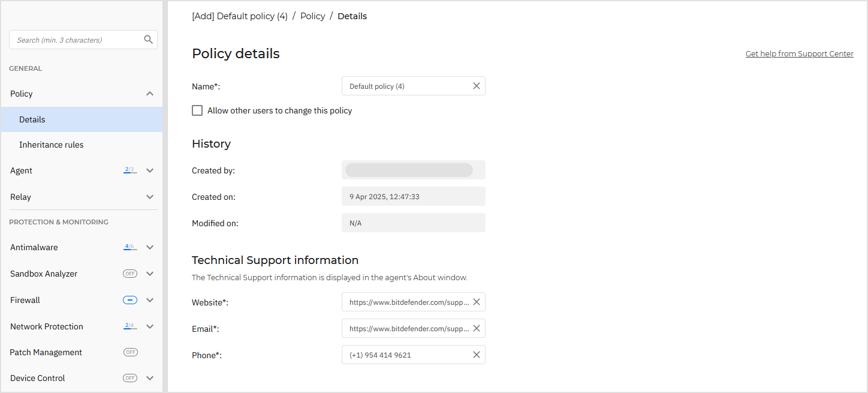868x393 pixels.
Task: Toggle the Sandbox Analyzer OFF switch
Action: (x=129, y=273)
